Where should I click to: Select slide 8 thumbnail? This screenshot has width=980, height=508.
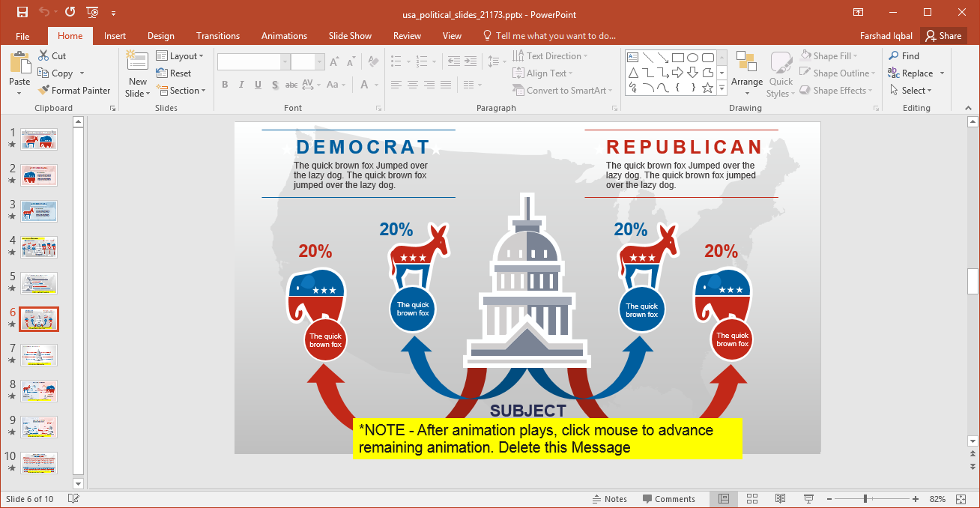39,390
